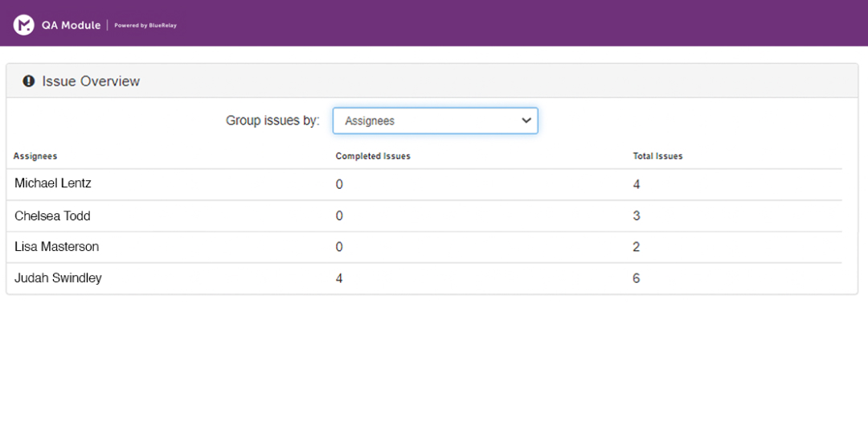Click Michael Lentz's total issues value 4
This screenshot has height=427, width=868.
click(x=637, y=184)
